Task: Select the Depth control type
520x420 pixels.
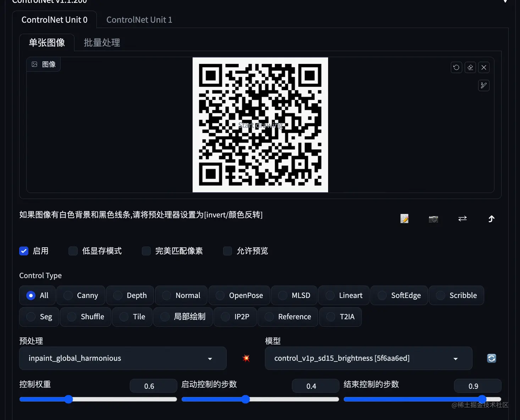Action: click(130, 295)
